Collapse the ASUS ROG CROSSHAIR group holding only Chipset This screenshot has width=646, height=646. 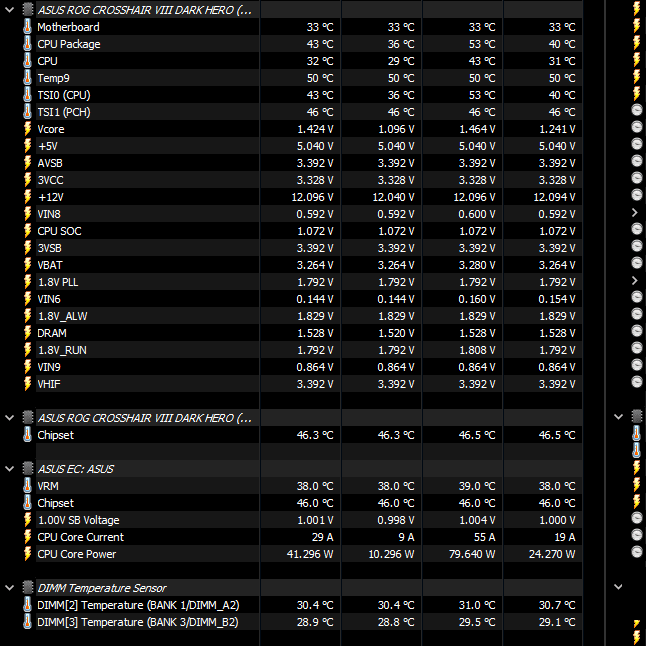[x=9, y=418]
